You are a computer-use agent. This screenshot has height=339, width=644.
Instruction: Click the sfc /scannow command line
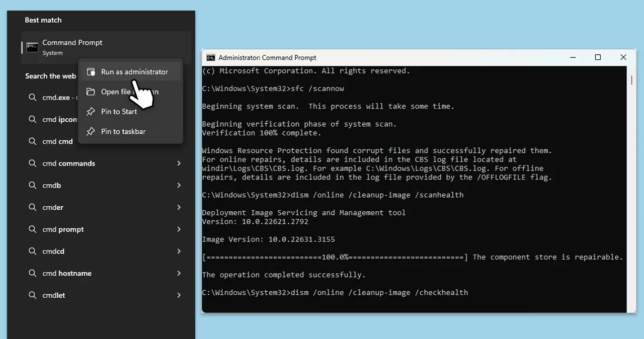click(273, 89)
